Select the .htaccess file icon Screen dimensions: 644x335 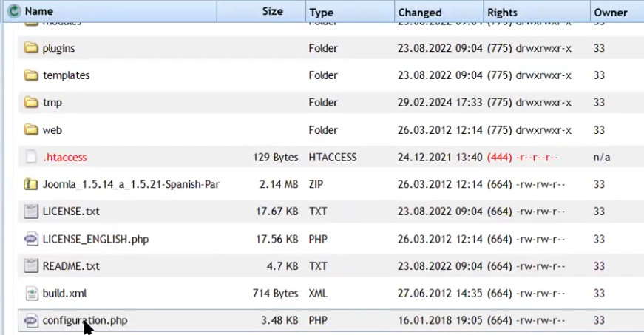[30, 158]
